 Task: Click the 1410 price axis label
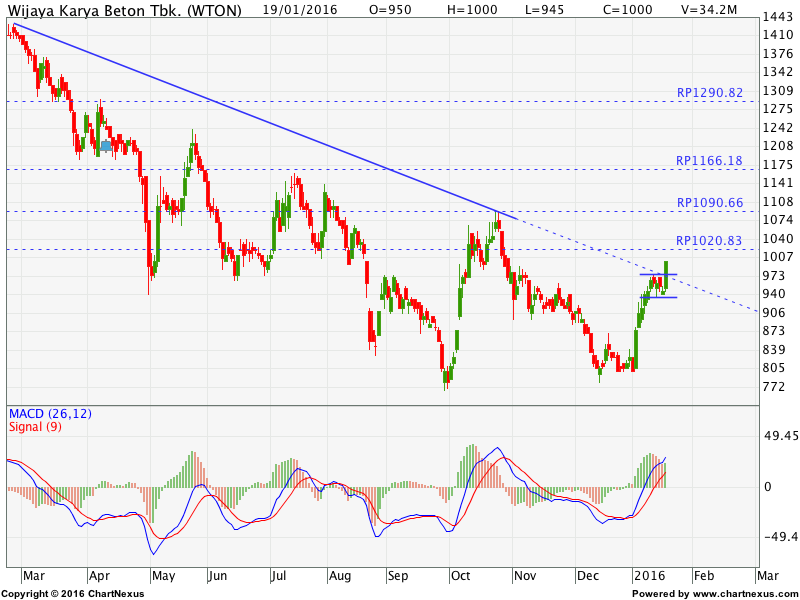coord(778,35)
